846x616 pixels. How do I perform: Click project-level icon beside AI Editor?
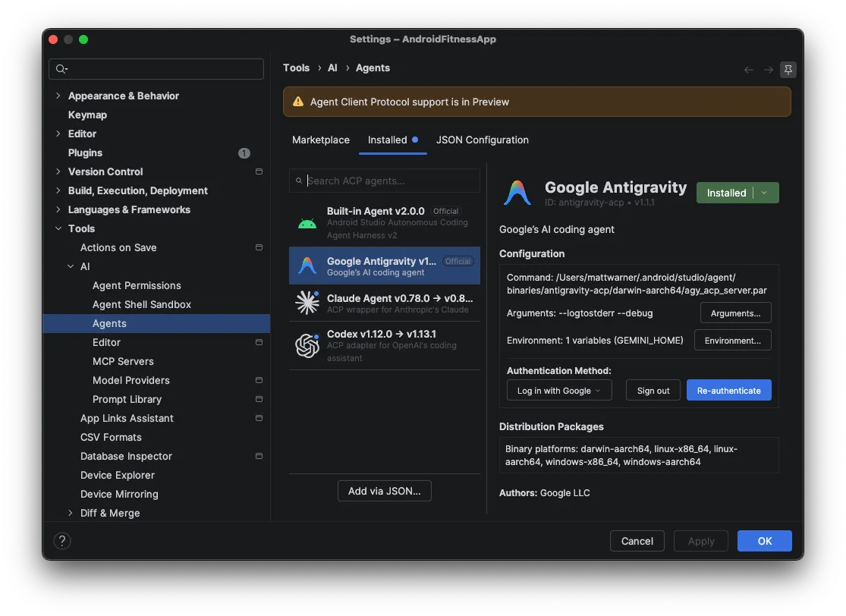(259, 343)
